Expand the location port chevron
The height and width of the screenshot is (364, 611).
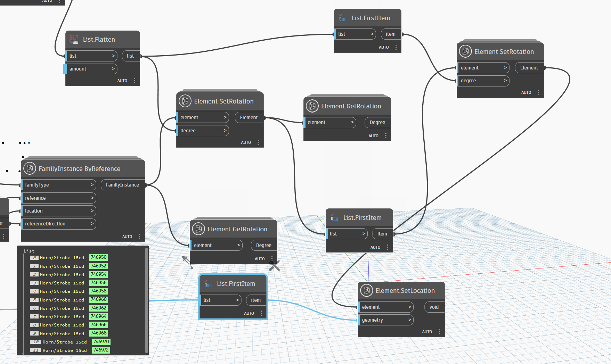92,211
